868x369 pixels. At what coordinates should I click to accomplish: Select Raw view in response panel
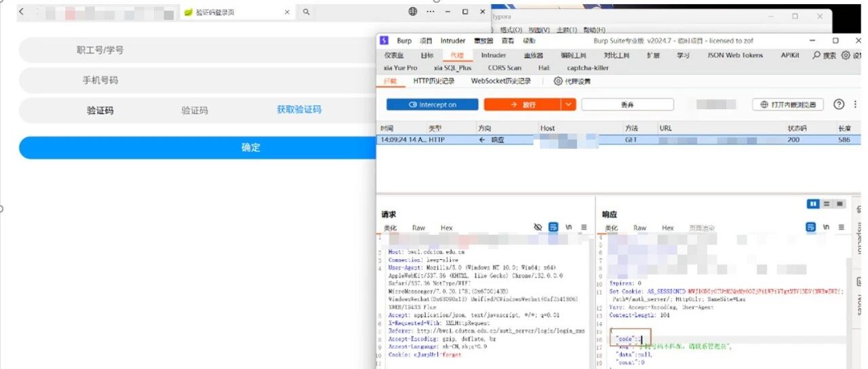click(640, 228)
